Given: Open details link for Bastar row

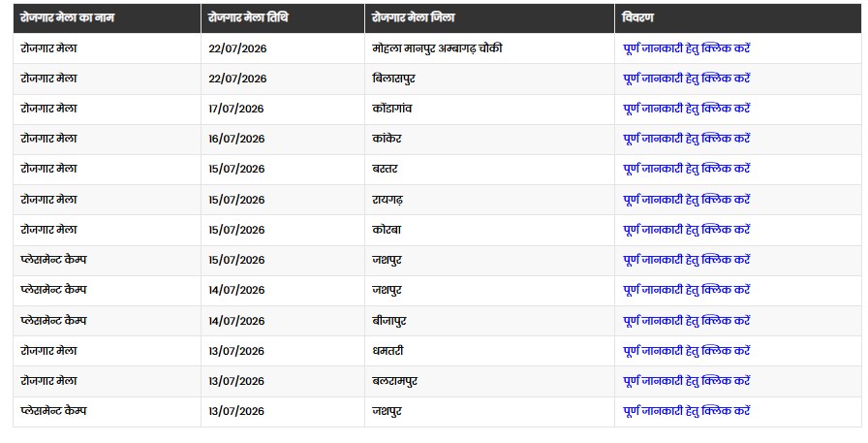Looking at the screenshot, I should pyautogui.click(x=687, y=169).
